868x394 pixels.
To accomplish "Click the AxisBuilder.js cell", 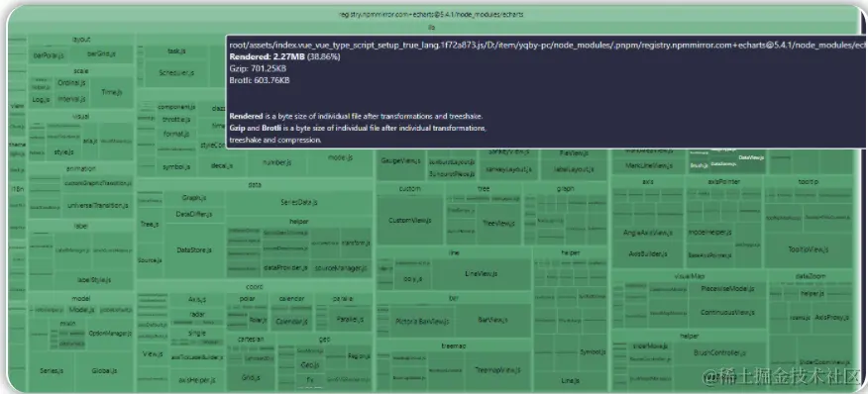I will [648, 254].
